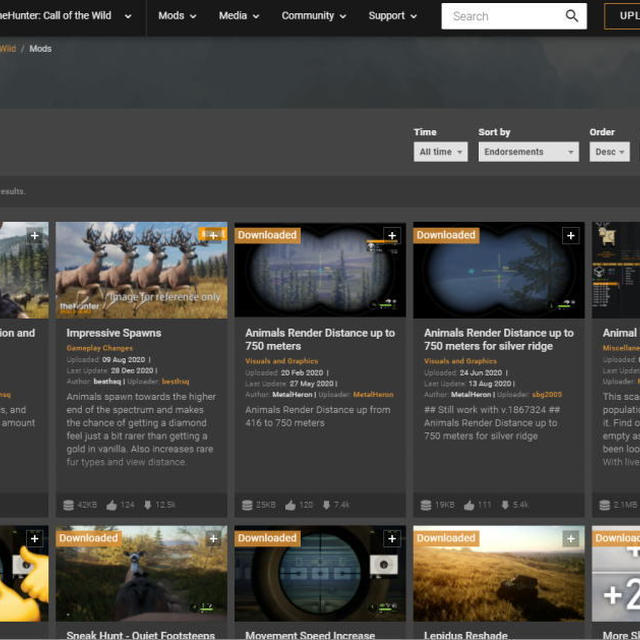Click in the Search input field

506,16
